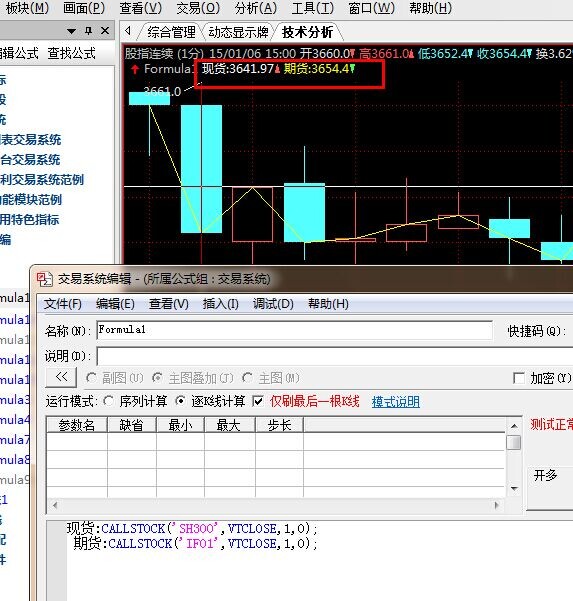The width and height of the screenshot is (573, 601).
Task: Open the side panel dropdown arrow
Action: coord(71,31)
